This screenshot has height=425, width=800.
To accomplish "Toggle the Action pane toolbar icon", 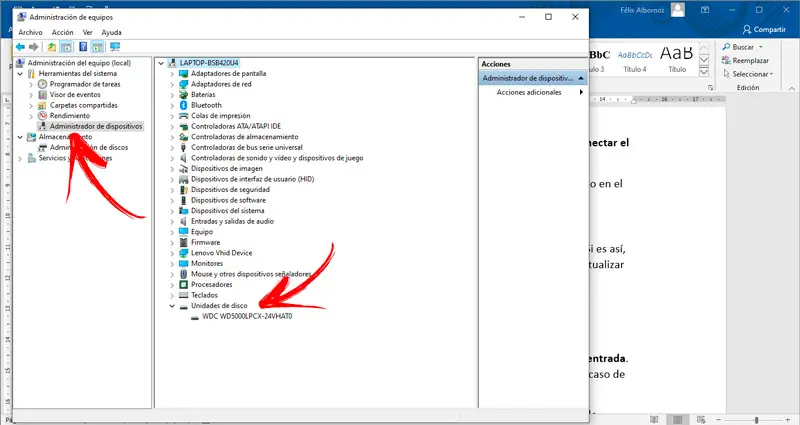I will pyautogui.click(x=97, y=47).
